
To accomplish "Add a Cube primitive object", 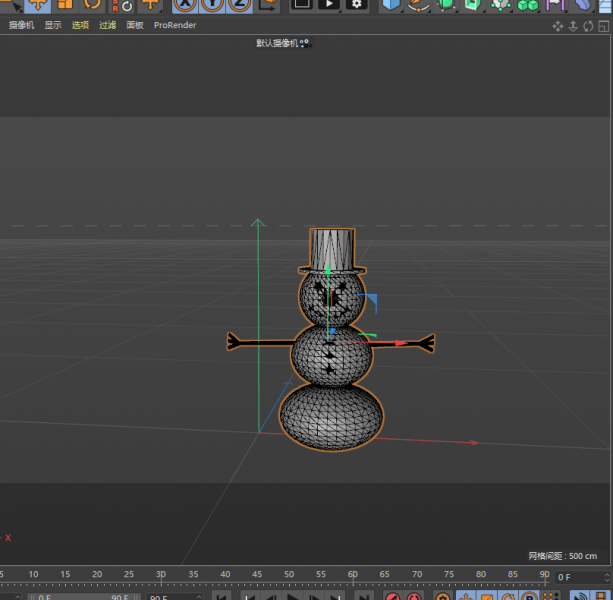I will pyautogui.click(x=391, y=5).
